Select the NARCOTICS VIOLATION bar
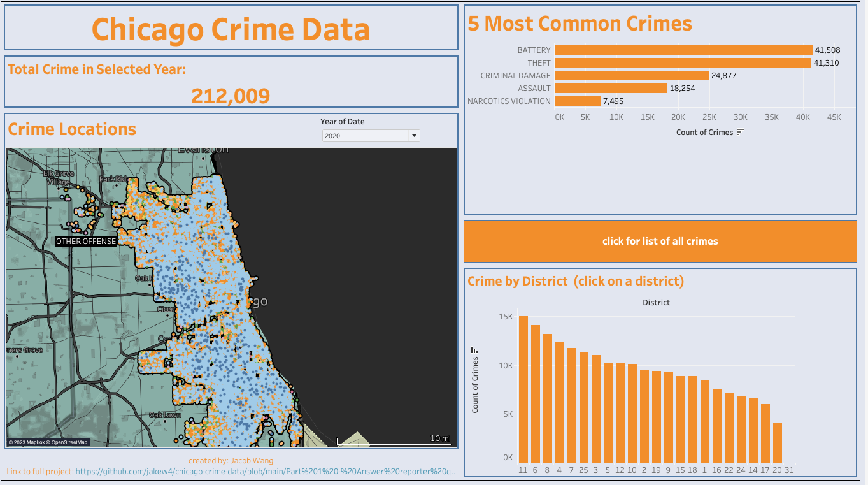 pos(576,101)
